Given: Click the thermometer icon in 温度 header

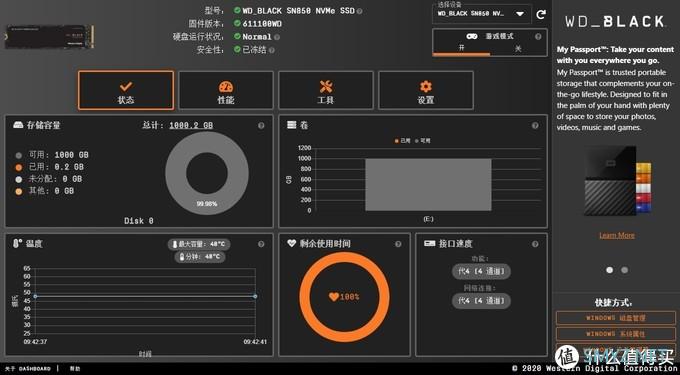Looking at the screenshot, I should pos(17,244).
